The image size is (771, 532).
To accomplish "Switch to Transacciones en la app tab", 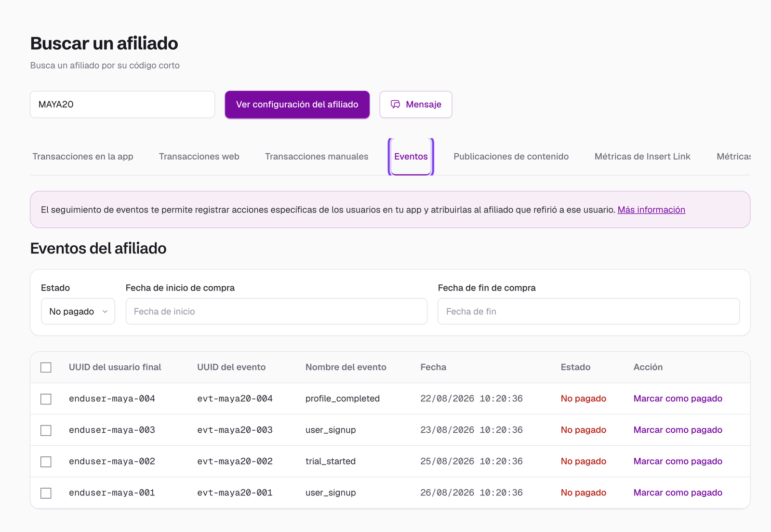I will (x=83, y=157).
